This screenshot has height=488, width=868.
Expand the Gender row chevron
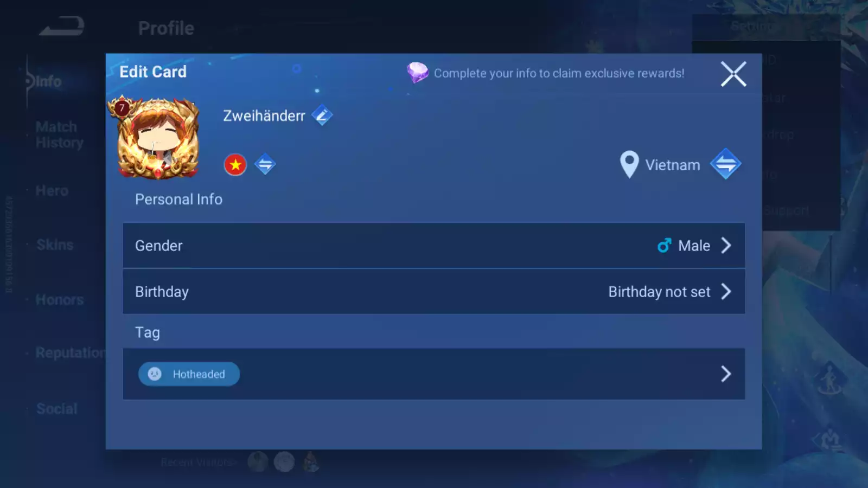tap(726, 246)
